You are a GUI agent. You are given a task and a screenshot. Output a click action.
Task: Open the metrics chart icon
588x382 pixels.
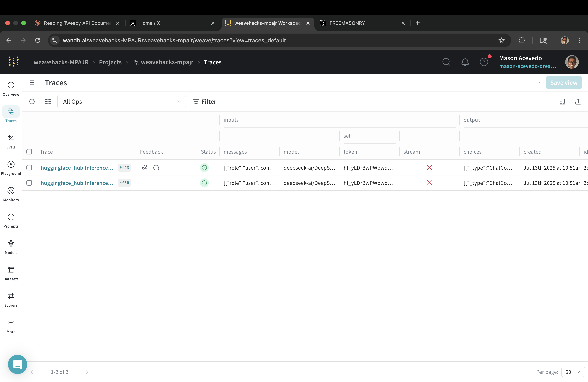[x=562, y=102]
